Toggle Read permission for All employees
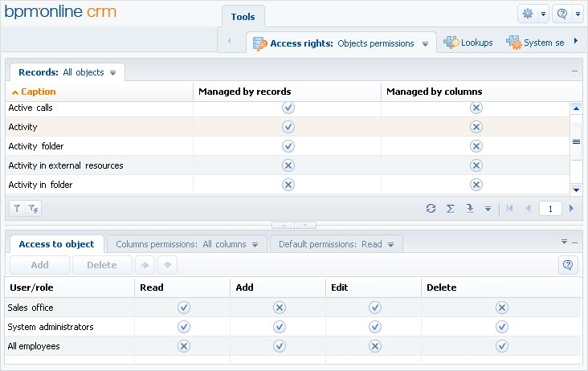 point(184,346)
